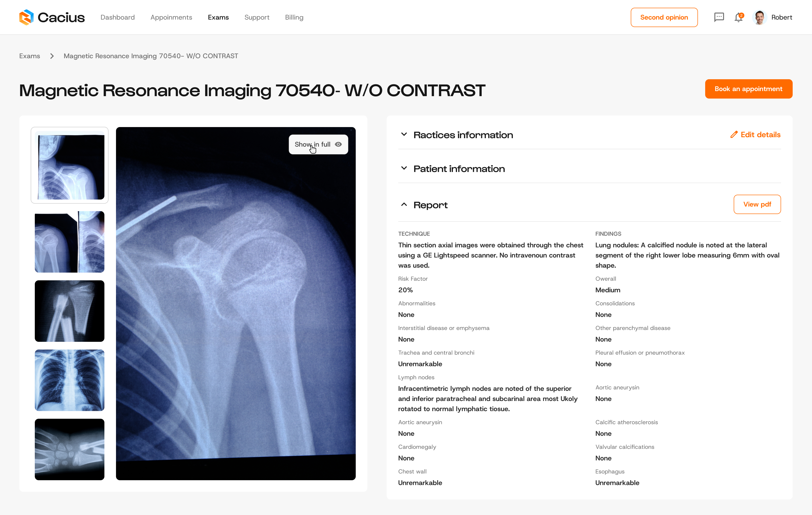Collapse the Report section
This screenshot has height=515, width=812.
[404, 205]
